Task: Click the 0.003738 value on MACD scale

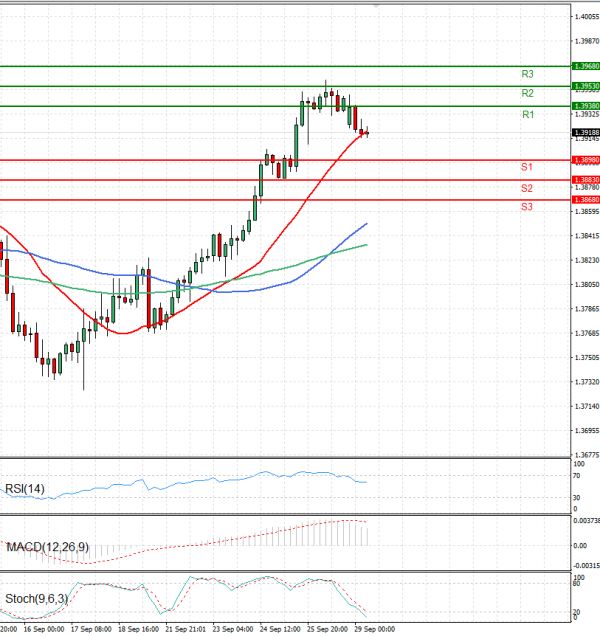Action: pos(586,520)
